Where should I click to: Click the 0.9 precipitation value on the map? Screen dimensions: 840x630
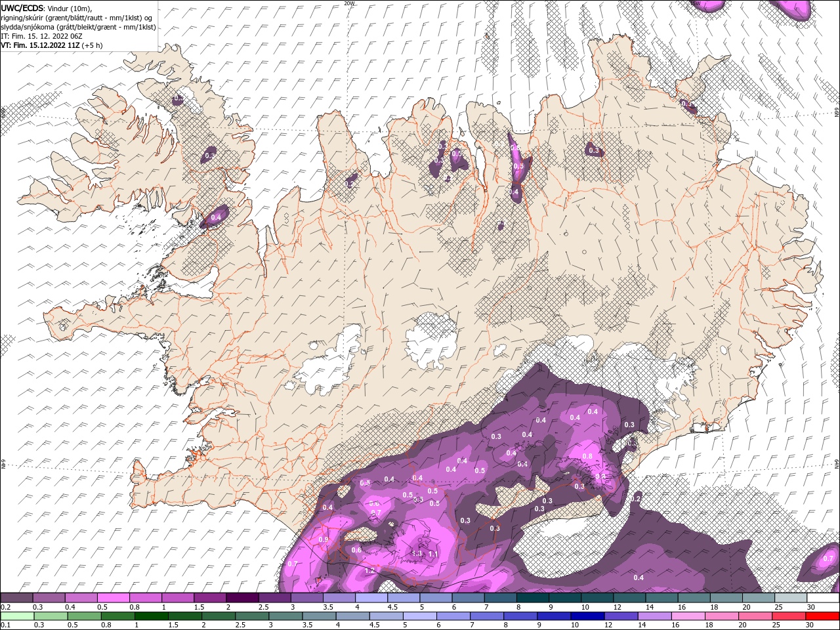click(323, 539)
